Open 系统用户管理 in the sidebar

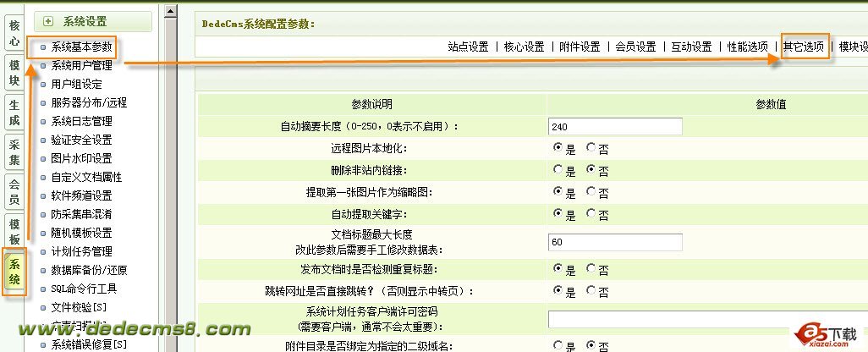81,65
